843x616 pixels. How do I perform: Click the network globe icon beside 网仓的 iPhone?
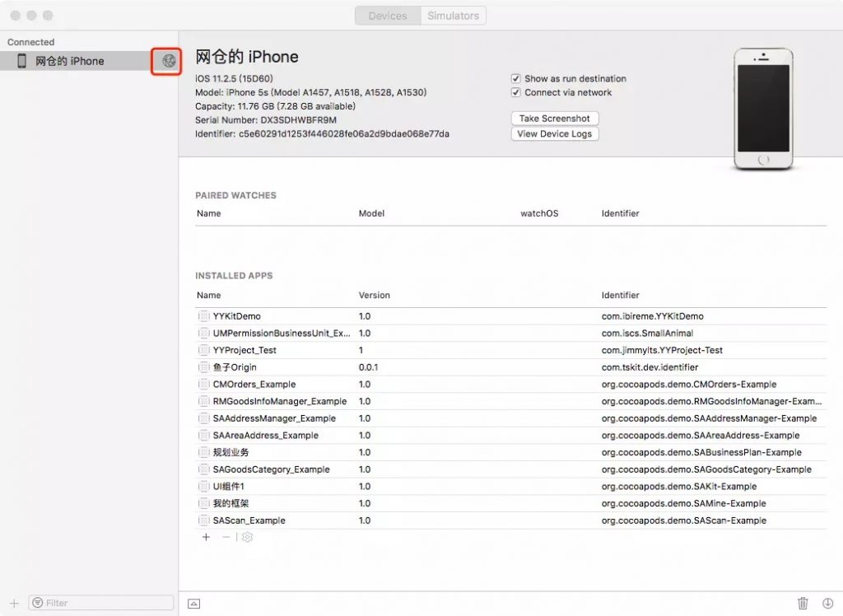(x=169, y=61)
